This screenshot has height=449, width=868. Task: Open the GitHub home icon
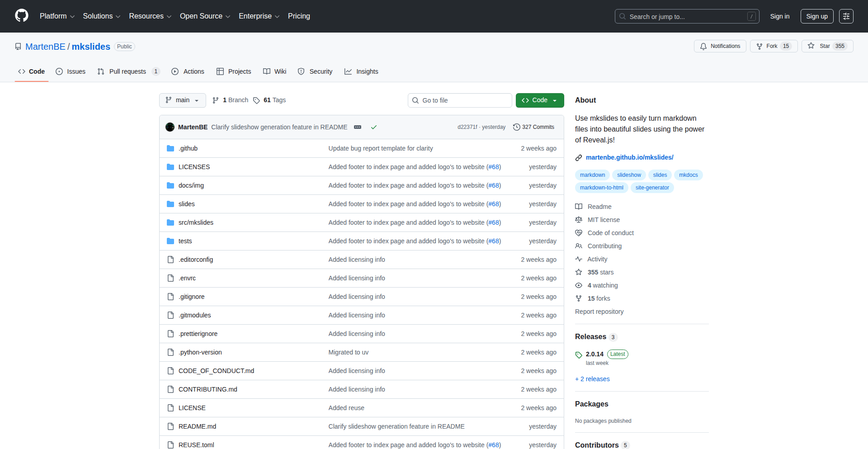pyautogui.click(x=21, y=16)
